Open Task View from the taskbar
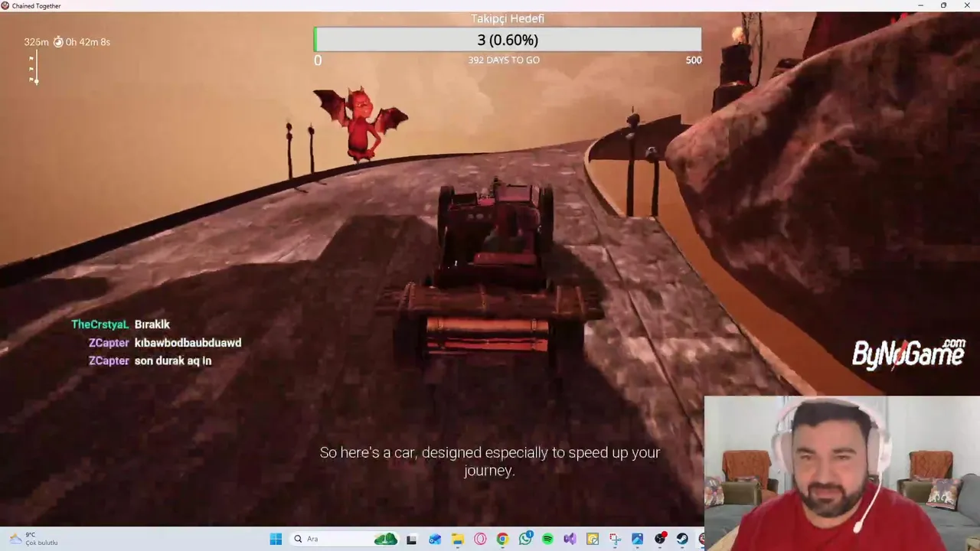 pos(411,539)
